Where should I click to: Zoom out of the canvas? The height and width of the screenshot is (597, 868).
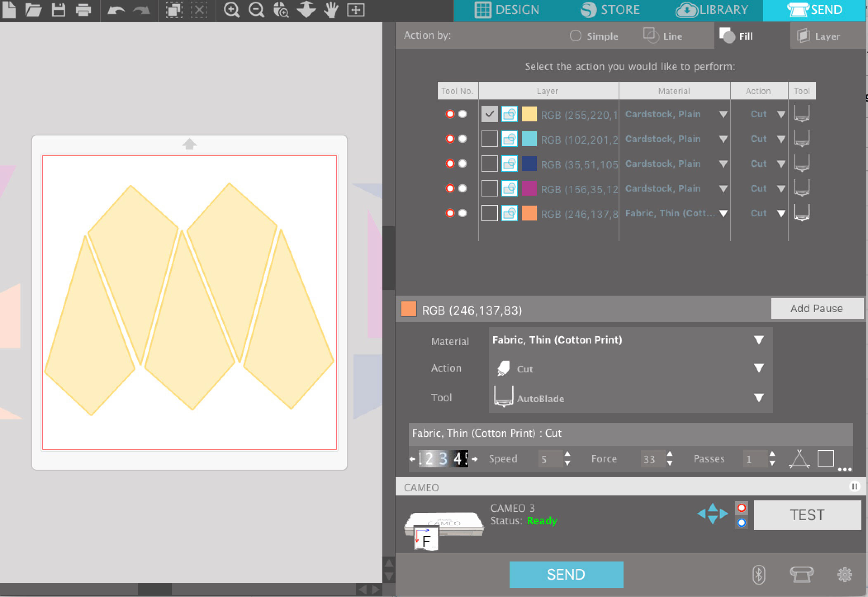pos(256,9)
